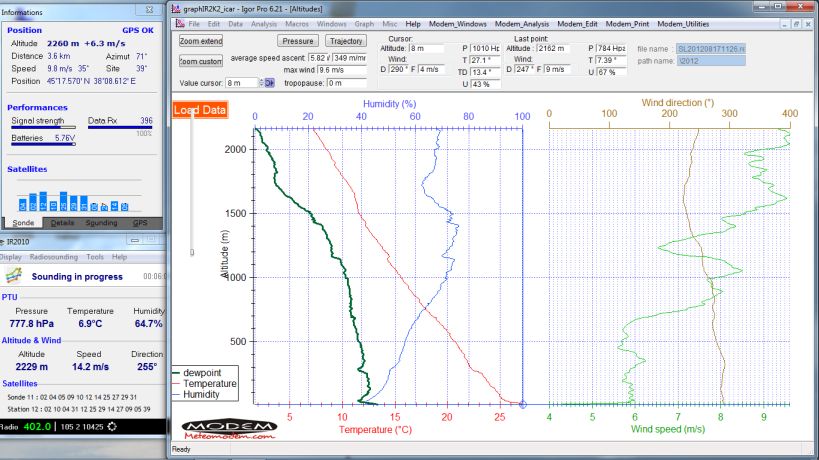Image resolution: width=819 pixels, height=460 pixels.
Task: Click the Ready status bar text
Action: [181, 449]
